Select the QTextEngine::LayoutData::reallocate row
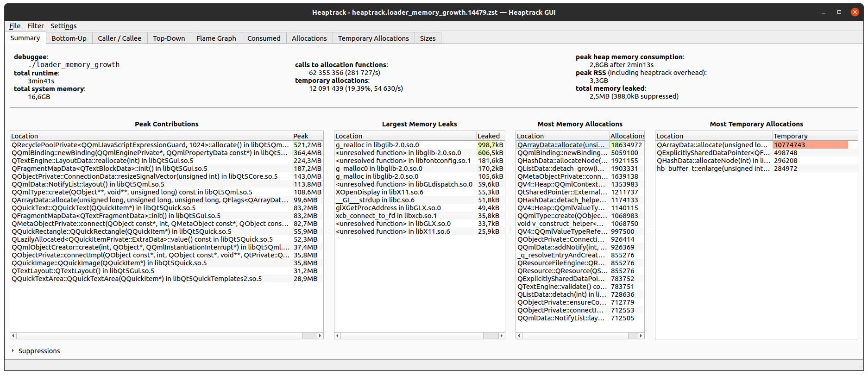 click(x=167, y=161)
